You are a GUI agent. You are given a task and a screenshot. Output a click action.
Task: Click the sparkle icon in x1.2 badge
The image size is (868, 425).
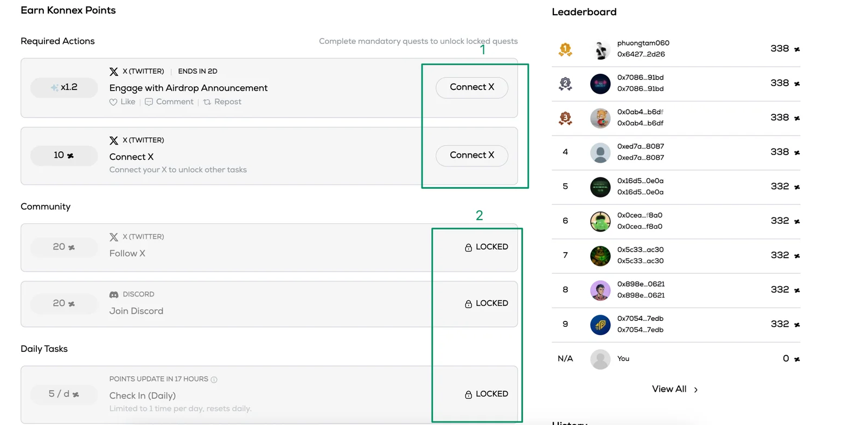click(x=54, y=87)
